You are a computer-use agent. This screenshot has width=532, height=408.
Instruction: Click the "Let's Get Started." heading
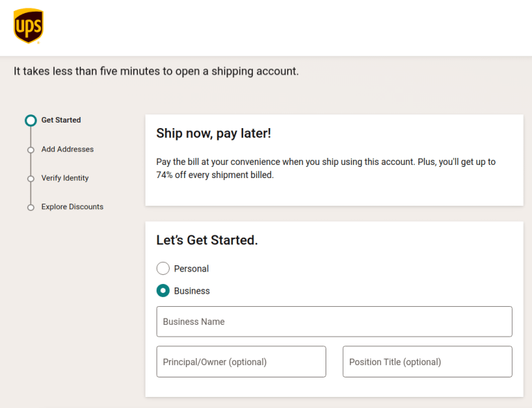207,240
